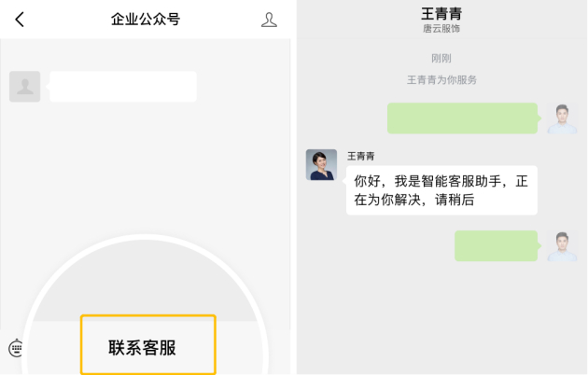
Task: Tap the second green sent message bubble
Action: 497,246
